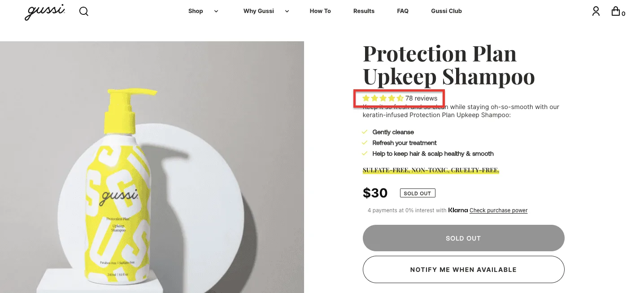Click the account profile icon
Screen dimensions: 644x293
click(x=596, y=11)
